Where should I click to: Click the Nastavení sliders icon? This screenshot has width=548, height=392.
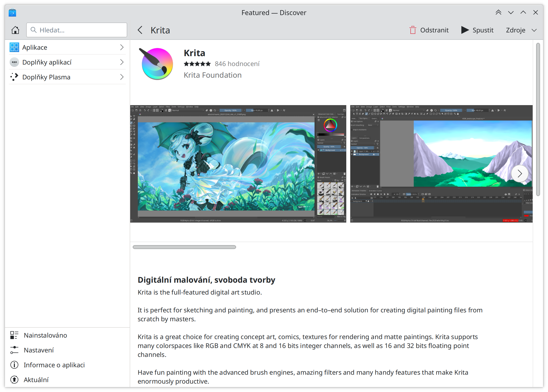[14, 350]
